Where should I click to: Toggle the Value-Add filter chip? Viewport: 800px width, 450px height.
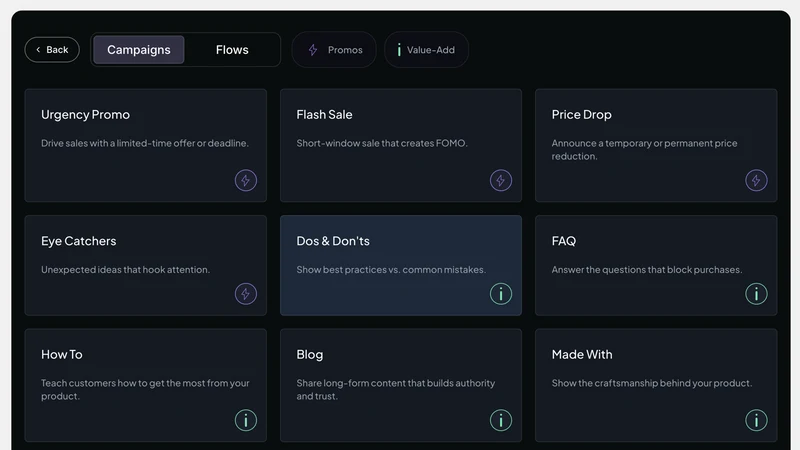[x=427, y=49]
